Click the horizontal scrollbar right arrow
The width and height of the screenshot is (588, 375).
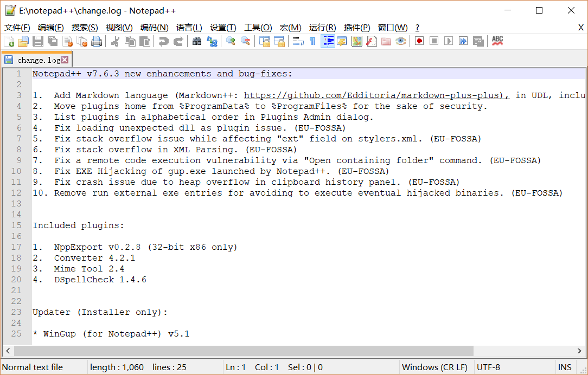(x=578, y=352)
